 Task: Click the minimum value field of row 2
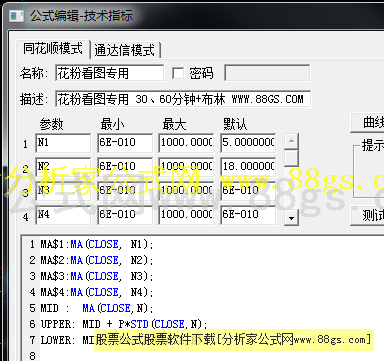(125, 166)
